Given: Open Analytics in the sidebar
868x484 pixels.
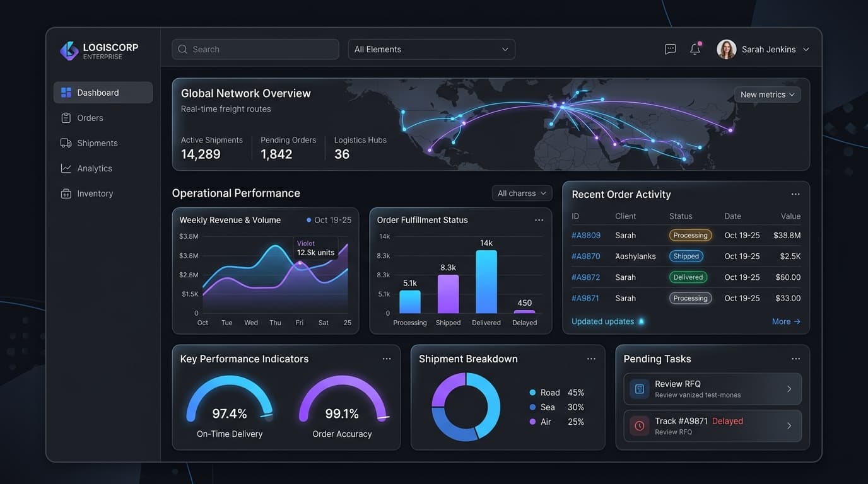Looking at the screenshot, I should (x=103, y=168).
